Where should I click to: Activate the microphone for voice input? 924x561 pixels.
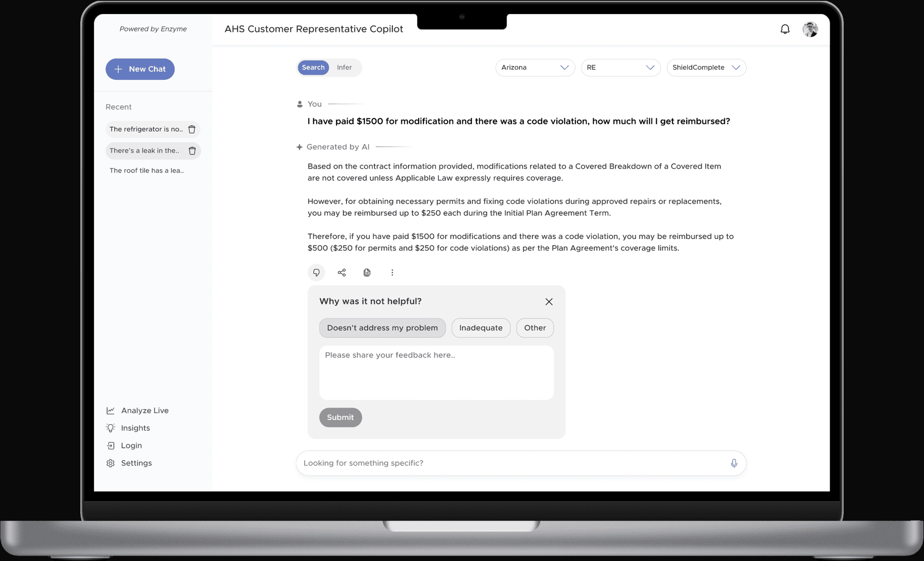(734, 463)
